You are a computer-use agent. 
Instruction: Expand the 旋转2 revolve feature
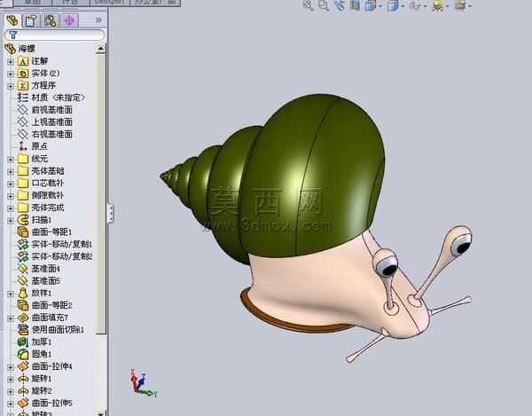pyautogui.click(x=11, y=391)
